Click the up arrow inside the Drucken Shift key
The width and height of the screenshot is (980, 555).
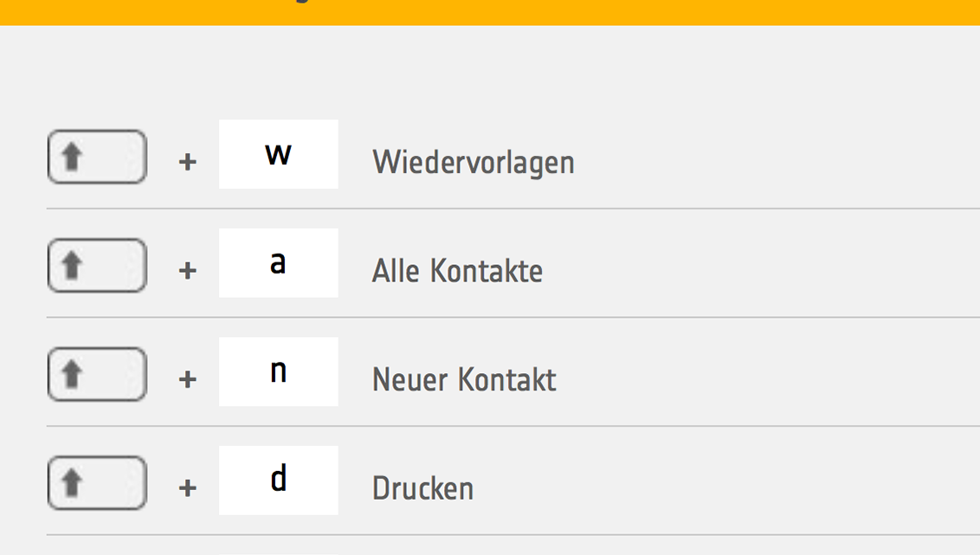(x=72, y=482)
